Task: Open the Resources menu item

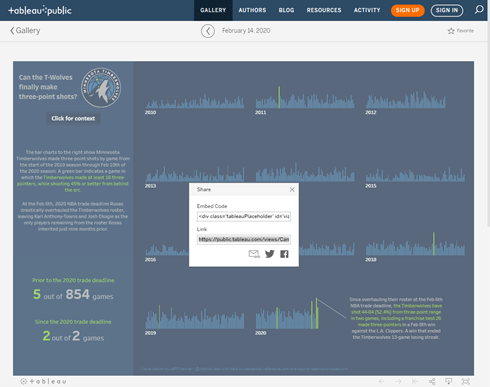Action: (324, 10)
